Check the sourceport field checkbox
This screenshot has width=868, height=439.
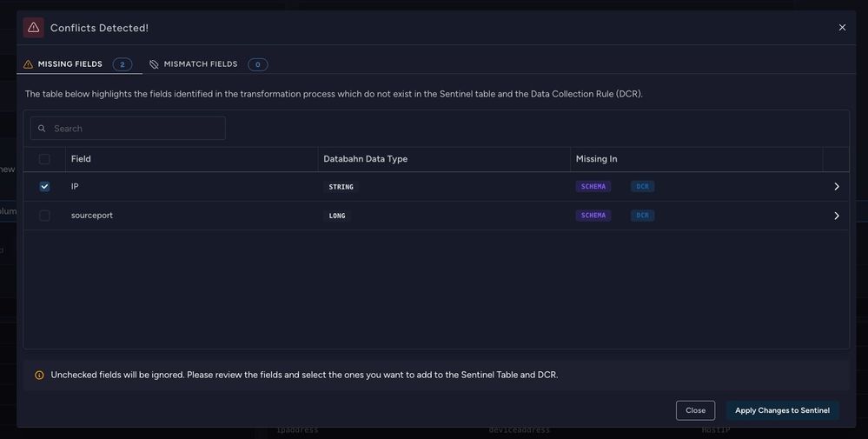(x=44, y=216)
